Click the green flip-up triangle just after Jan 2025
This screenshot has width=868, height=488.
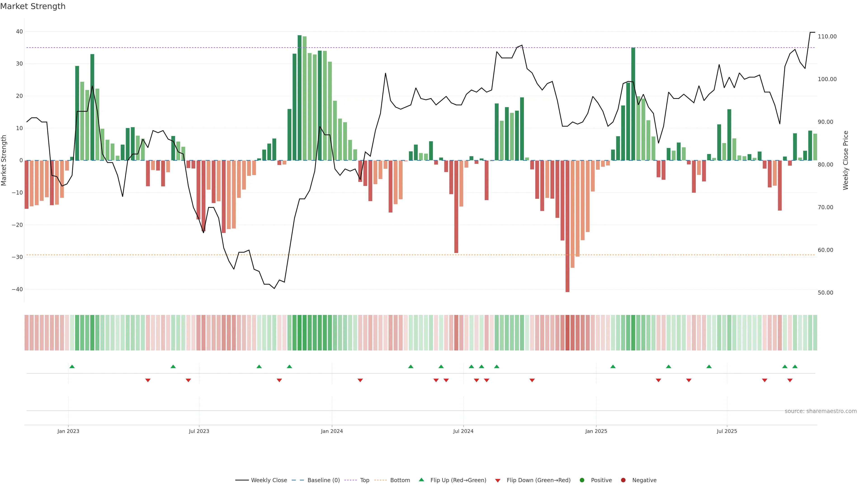[613, 366]
